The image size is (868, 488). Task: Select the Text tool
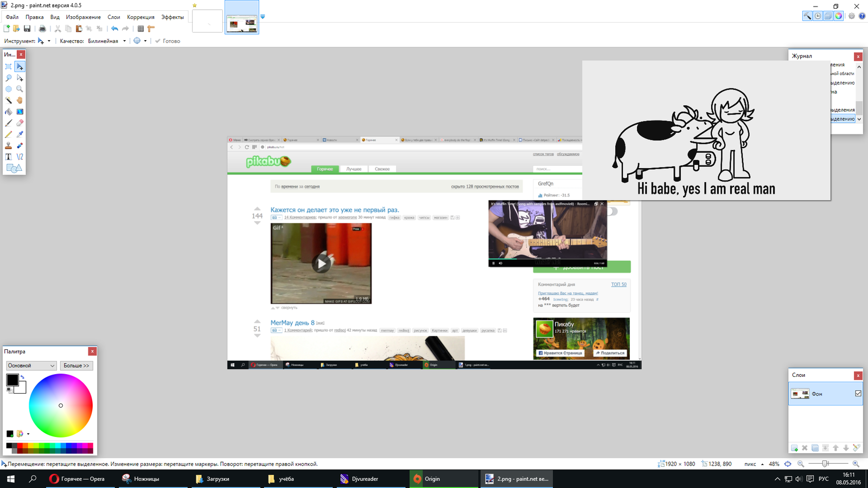click(x=9, y=157)
